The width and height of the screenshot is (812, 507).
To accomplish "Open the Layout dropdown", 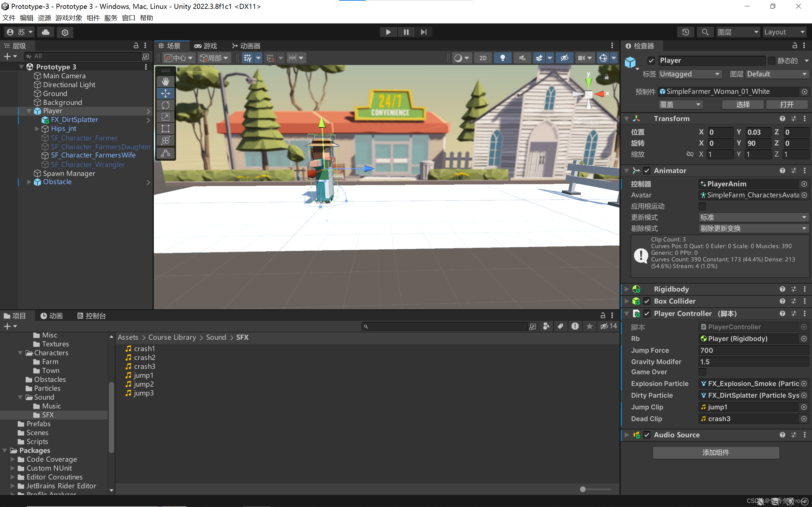I will pyautogui.click(x=784, y=32).
